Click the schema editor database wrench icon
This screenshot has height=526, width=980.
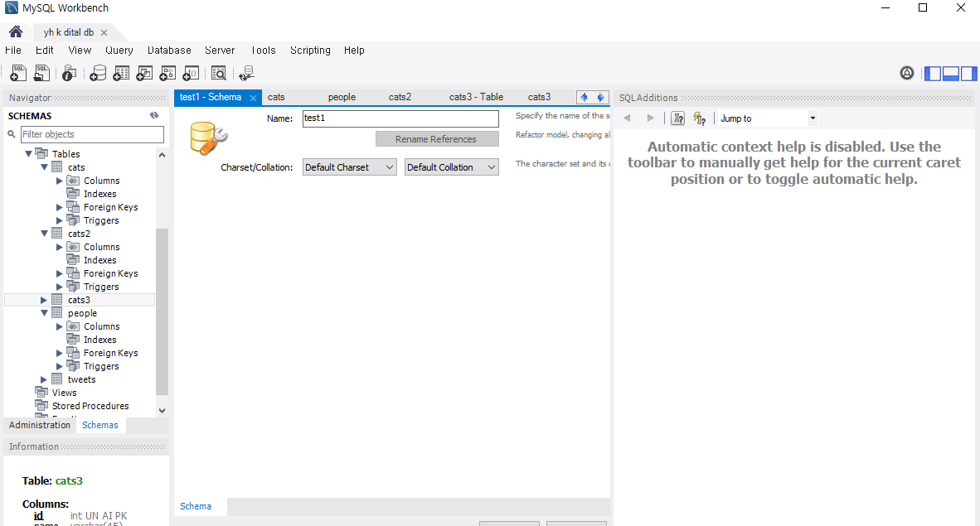(208, 138)
